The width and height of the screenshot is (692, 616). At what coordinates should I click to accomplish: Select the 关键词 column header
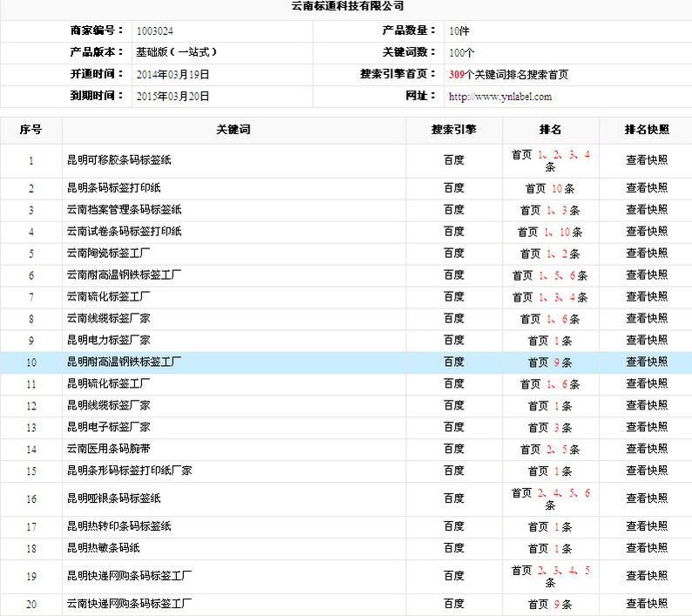tap(234, 129)
